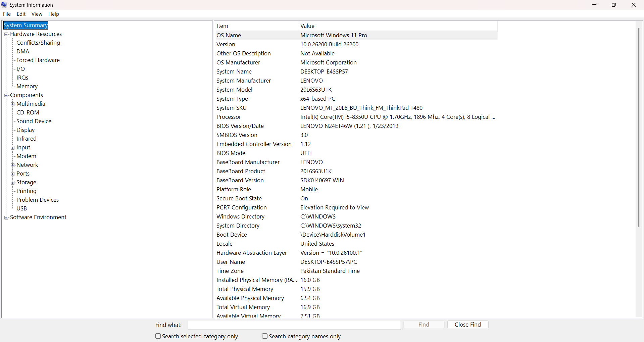Select the Sound Device category

coord(34,121)
